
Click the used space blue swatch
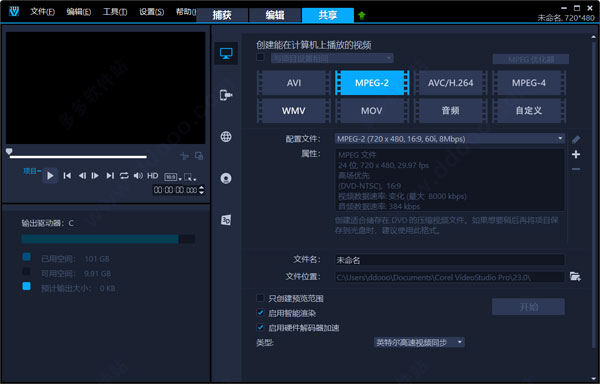(26, 257)
